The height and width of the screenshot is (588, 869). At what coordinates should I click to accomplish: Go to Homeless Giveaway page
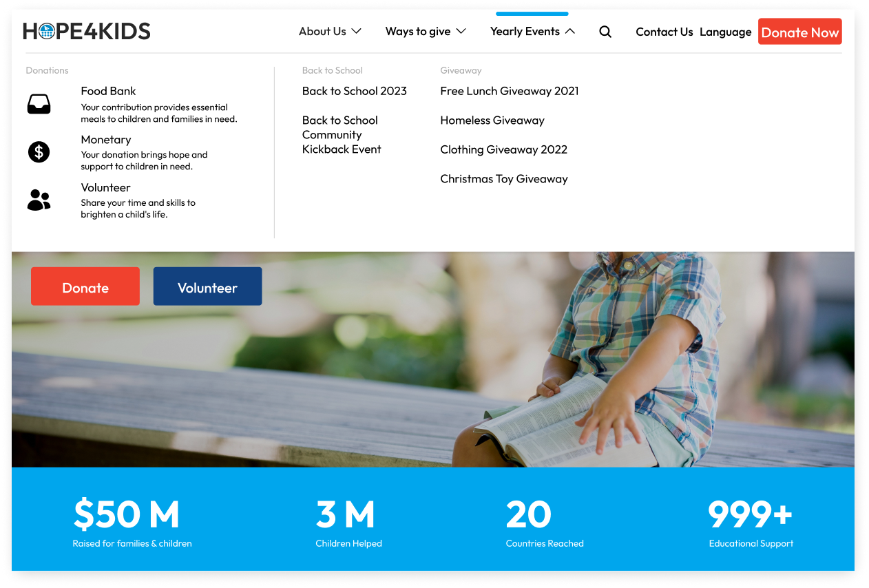492,120
